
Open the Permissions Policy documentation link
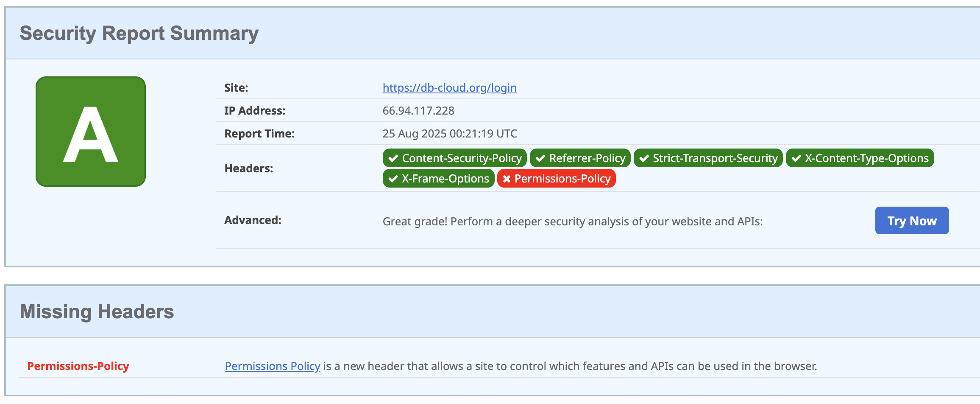coord(272,366)
